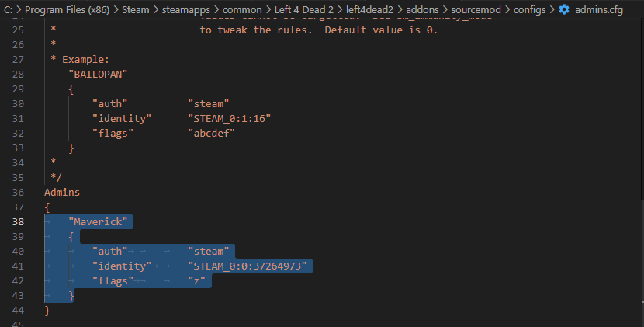Click the C: drive breadcrumb
644x327 pixels.
pyautogui.click(x=9, y=9)
